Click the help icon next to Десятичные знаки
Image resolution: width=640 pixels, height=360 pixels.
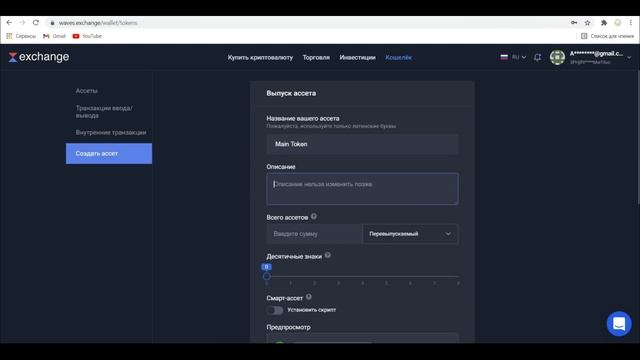click(x=327, y=256)
